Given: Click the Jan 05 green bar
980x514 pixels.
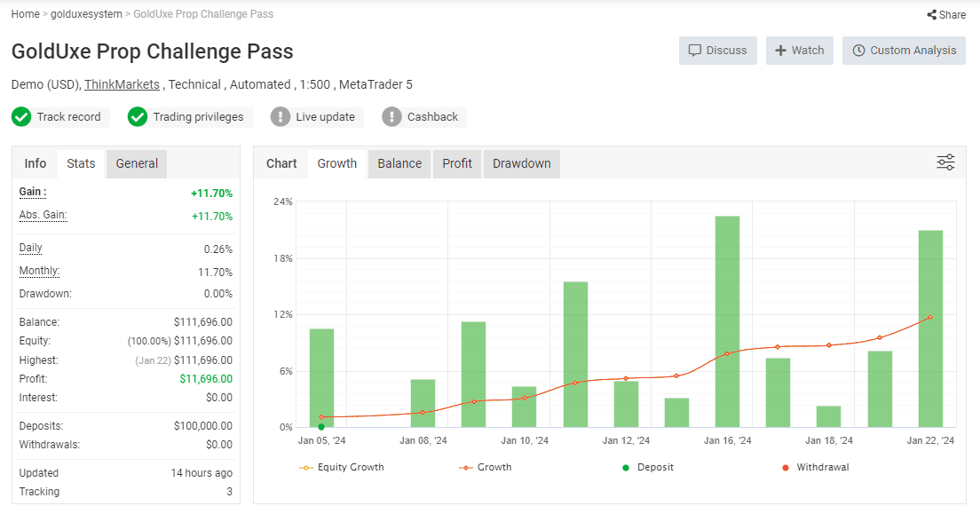Looking at the screenshot, I should click(322, 377).
